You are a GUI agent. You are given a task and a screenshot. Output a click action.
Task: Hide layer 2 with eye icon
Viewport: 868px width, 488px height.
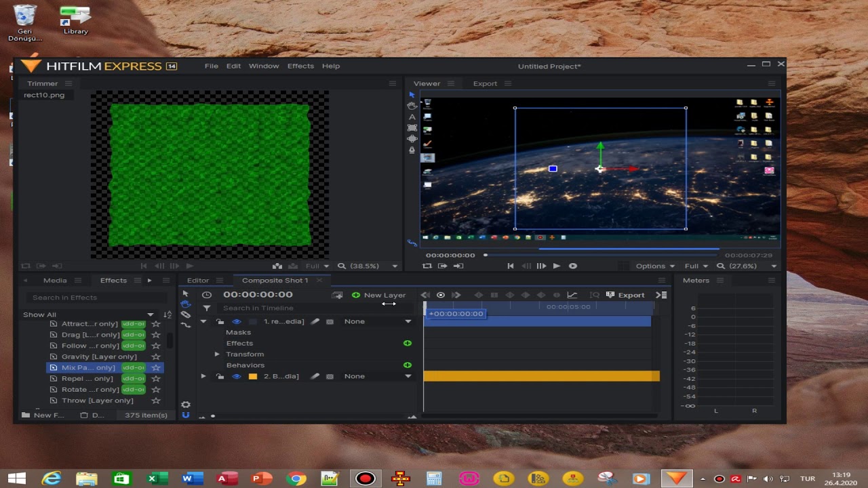click(237, 376)
